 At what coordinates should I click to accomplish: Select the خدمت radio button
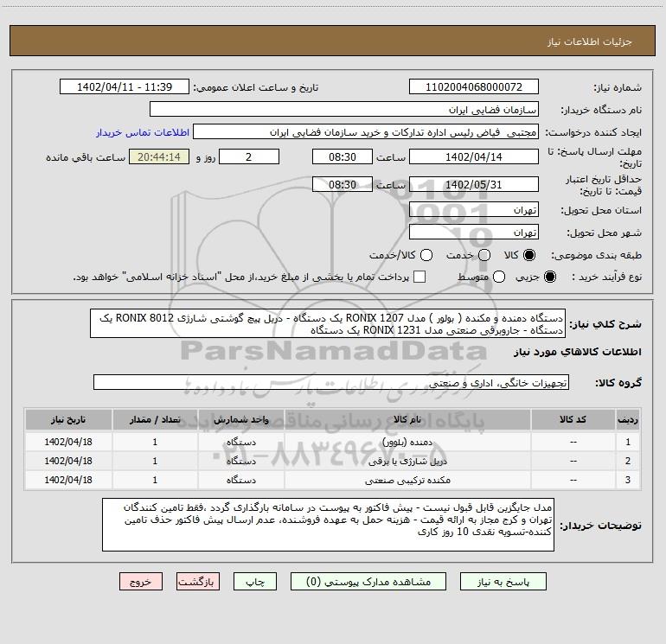tap(484, 255)
